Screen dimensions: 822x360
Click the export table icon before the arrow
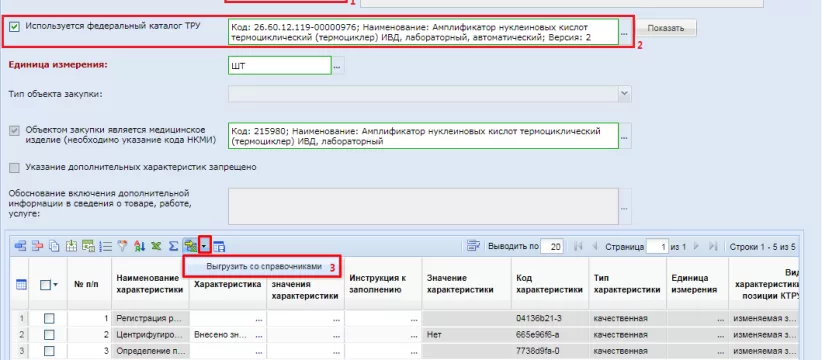point(190,246)
